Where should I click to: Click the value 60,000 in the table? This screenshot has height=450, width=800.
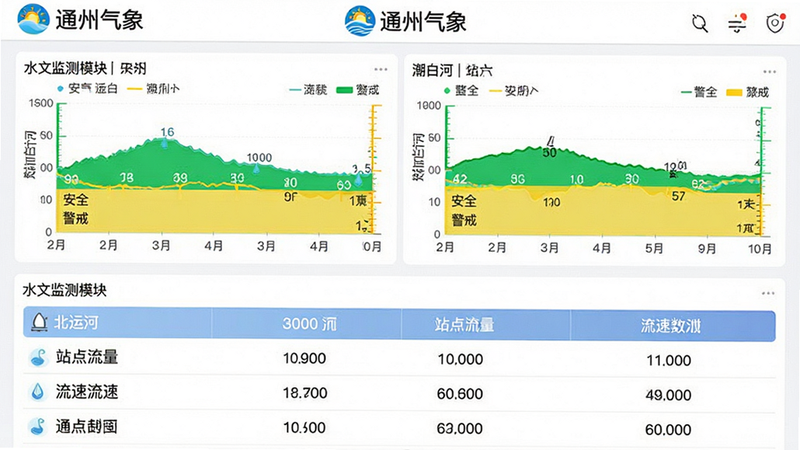tap(668, 430)
